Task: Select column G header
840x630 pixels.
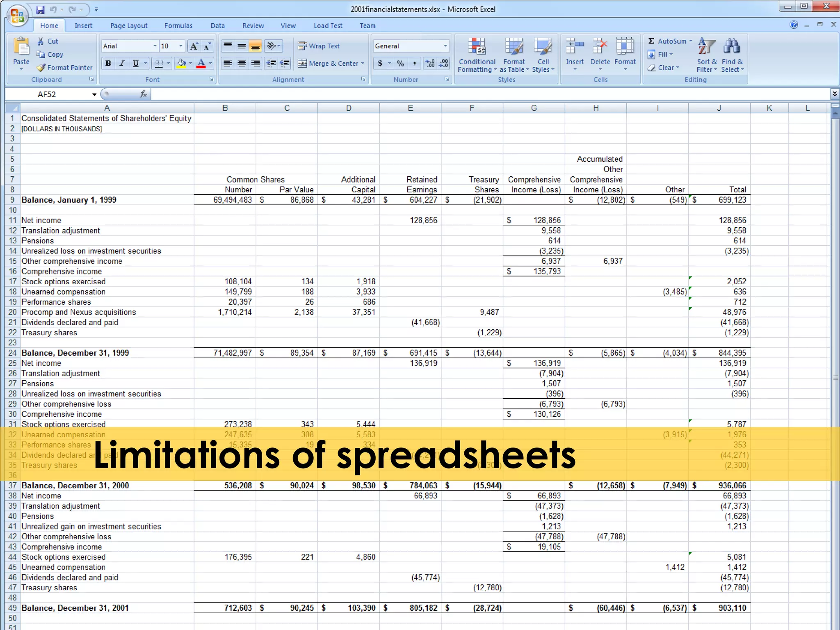Action: point(534,108)
